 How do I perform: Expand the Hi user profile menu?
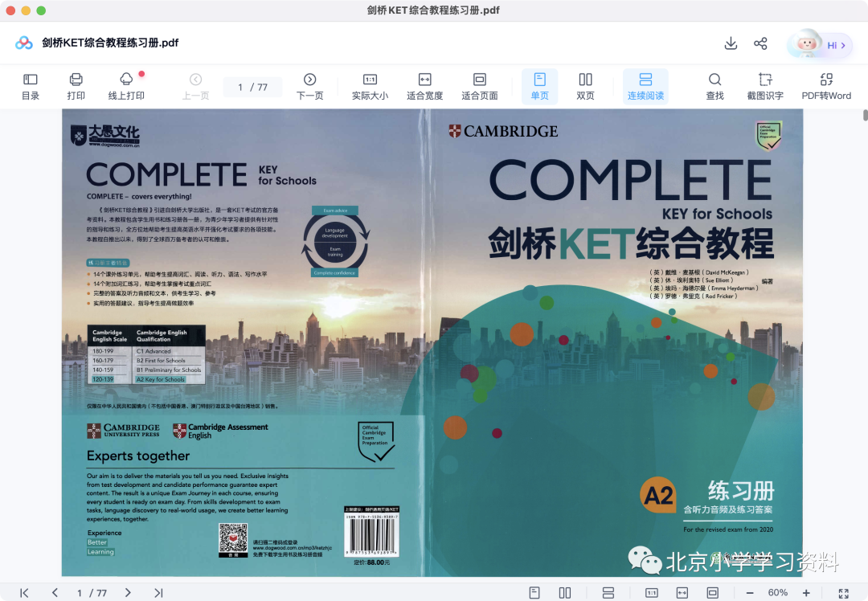click(x=819, y=45)
